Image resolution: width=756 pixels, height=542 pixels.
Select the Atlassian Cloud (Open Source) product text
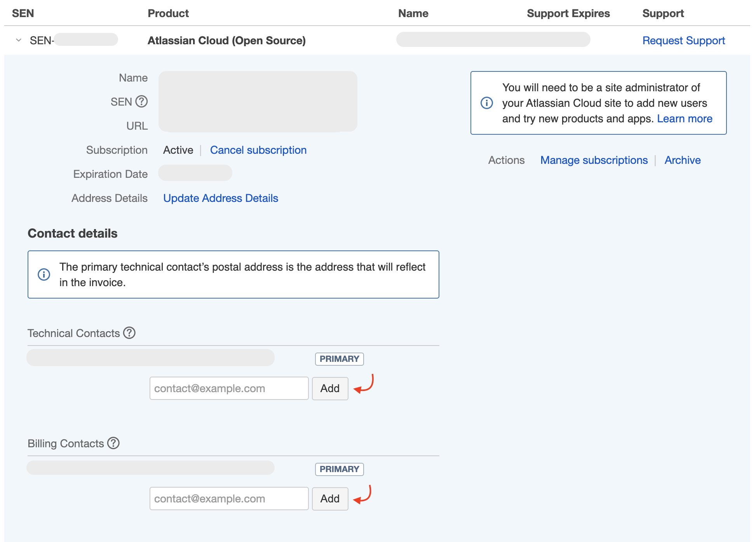pyautogui.click(x=226, y=40)
